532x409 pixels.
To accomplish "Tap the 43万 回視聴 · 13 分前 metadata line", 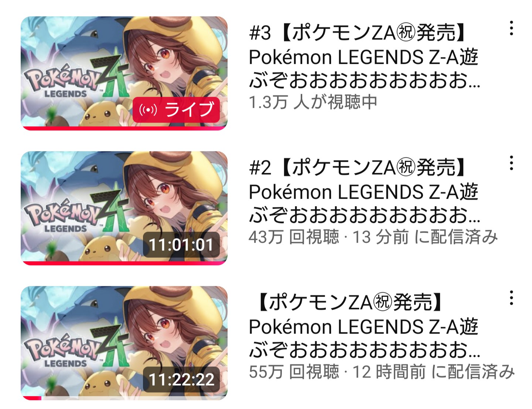I will 373,237.
